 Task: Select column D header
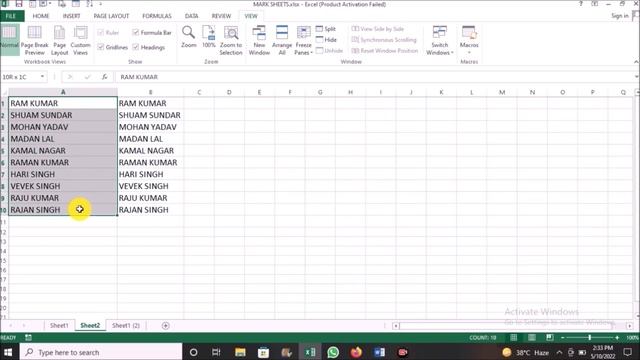pos(229,92)
